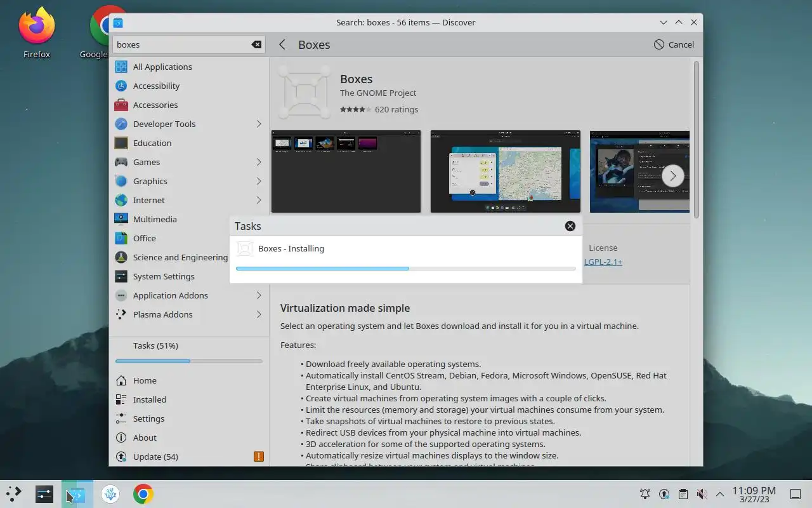Click the Discover taskbar entry
The image size is (812, 508).
77,494
